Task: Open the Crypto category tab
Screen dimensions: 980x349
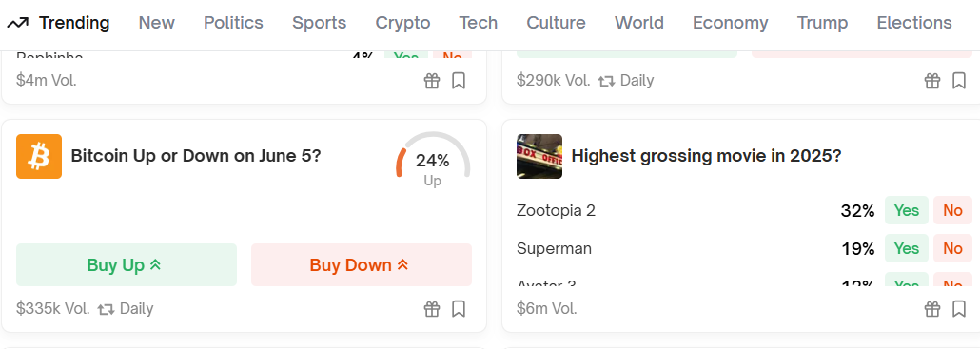Action: pos(402,23)
